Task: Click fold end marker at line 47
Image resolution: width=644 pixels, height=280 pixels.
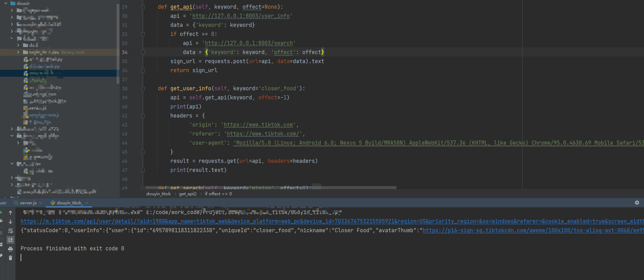Action: (x=143, y=170)
